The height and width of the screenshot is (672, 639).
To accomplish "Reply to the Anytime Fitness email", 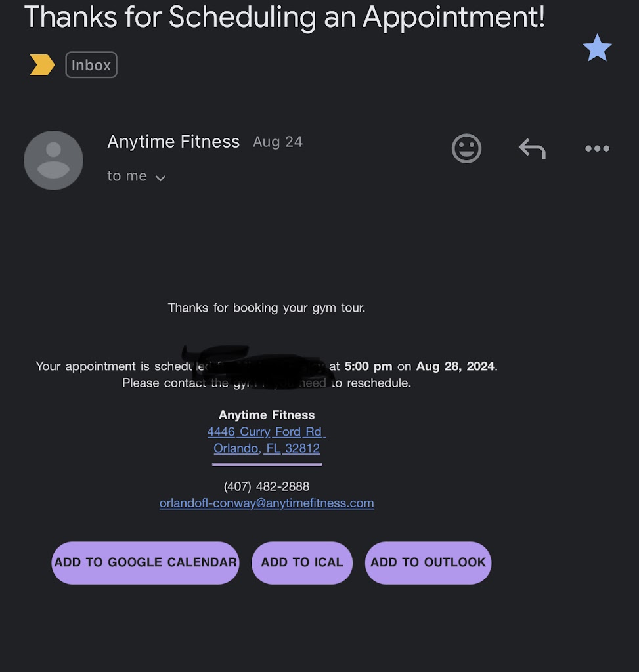I will click(x=532, y=148).
